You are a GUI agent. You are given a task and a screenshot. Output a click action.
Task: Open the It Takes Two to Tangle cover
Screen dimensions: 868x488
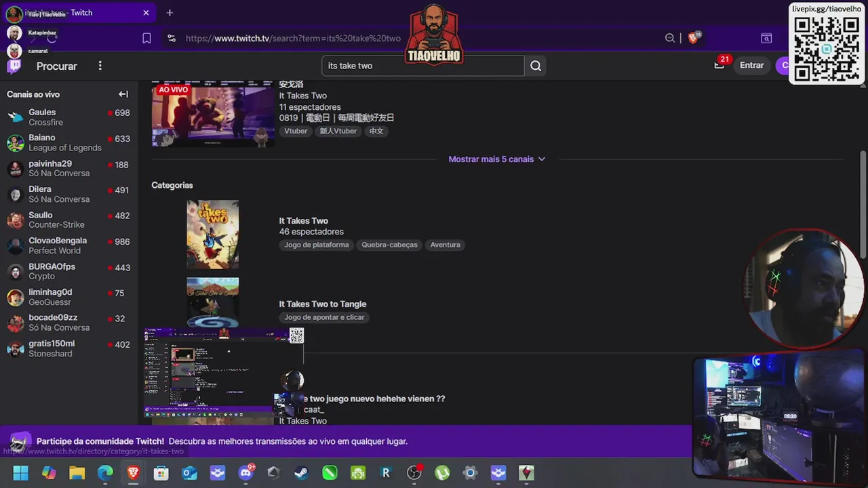point(213,302)
